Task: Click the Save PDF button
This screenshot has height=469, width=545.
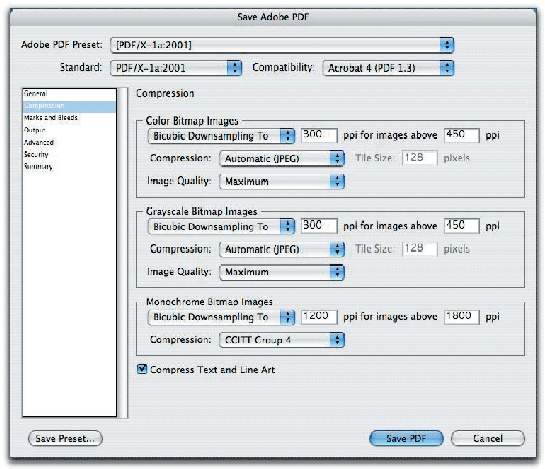Action: click(406, 438)
